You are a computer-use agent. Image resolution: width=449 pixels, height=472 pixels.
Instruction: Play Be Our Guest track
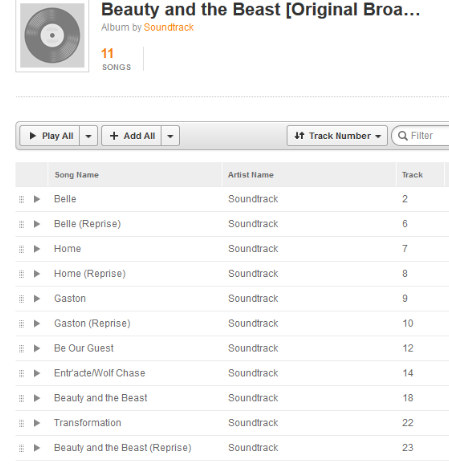(x=37, y=349)
